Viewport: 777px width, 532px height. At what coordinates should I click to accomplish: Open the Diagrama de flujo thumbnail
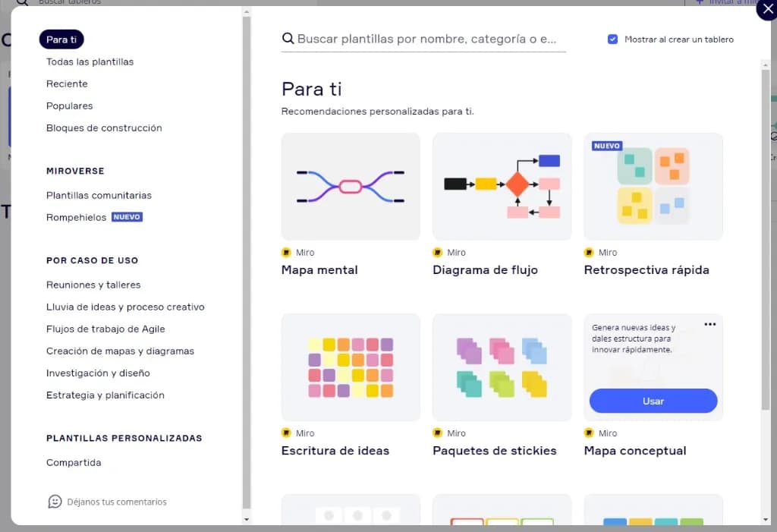click(502, 187)
